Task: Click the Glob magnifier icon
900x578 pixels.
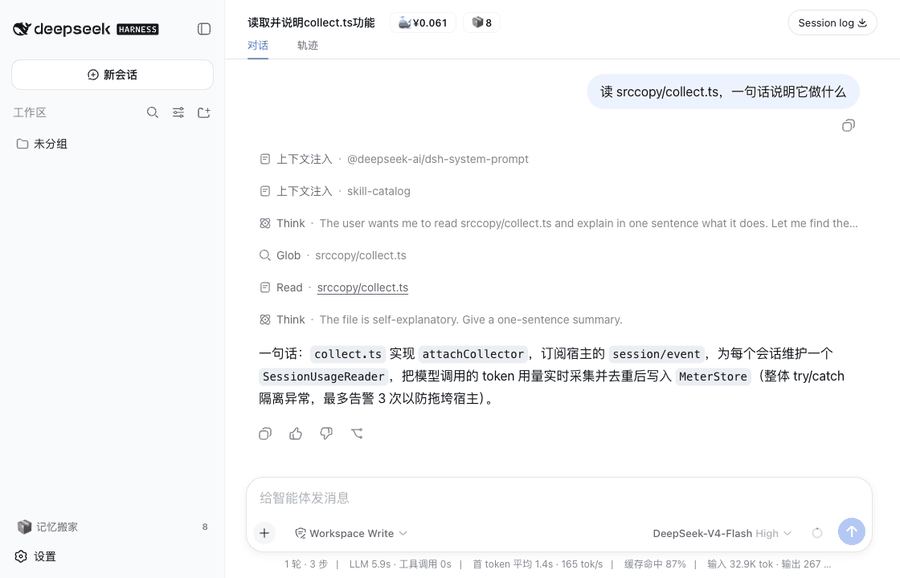Action: [265, 255]
